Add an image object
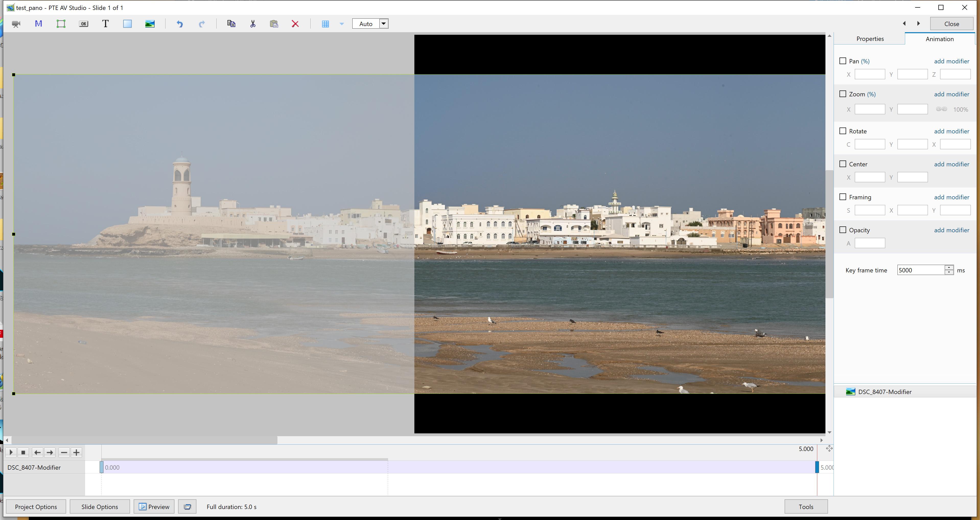Viewport: 980px width, 520px height. [x=150, y=24]
